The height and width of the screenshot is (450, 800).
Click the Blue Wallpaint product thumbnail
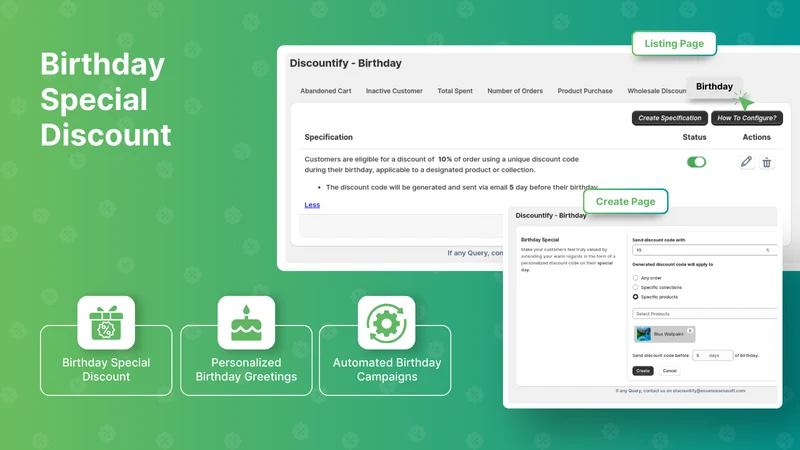[644, 334]
